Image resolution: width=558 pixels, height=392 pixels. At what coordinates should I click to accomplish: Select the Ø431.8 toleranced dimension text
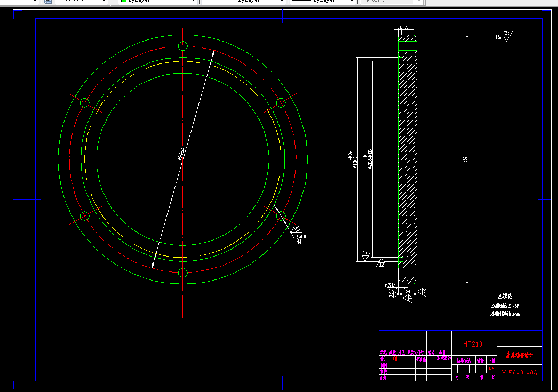[368, 159]
